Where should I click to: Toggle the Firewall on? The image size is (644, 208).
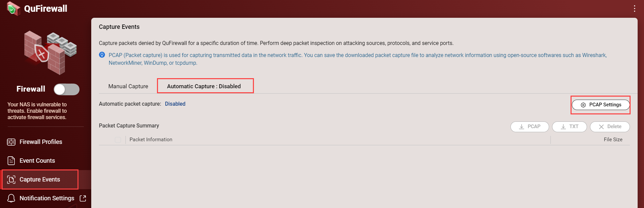tap(66, 89)
